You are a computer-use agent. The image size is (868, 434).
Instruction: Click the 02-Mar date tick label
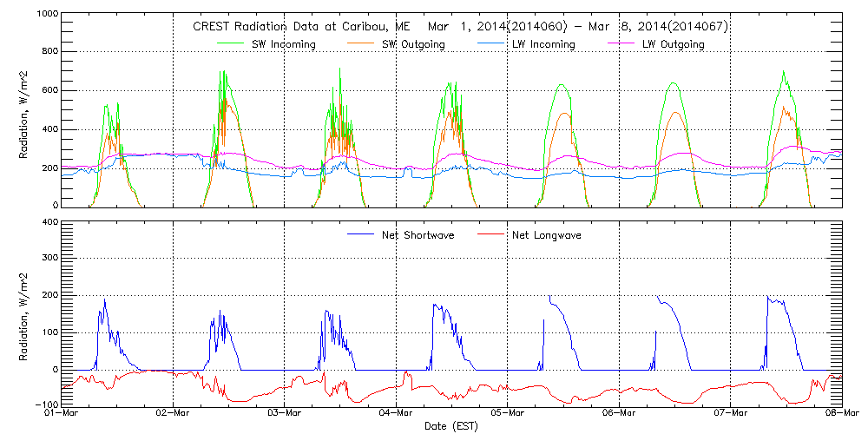[173, 414]
